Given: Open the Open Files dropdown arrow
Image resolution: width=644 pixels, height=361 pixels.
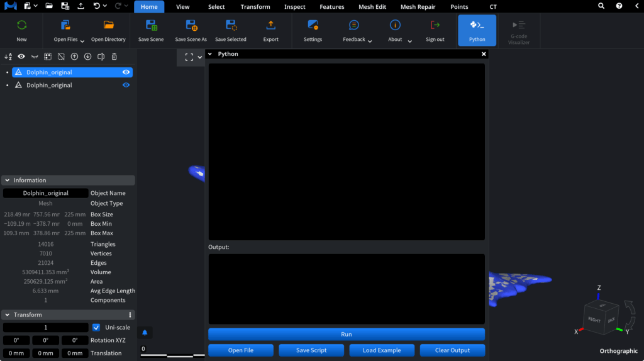Looking at the screenshot, I should click(x=82, y=41).
